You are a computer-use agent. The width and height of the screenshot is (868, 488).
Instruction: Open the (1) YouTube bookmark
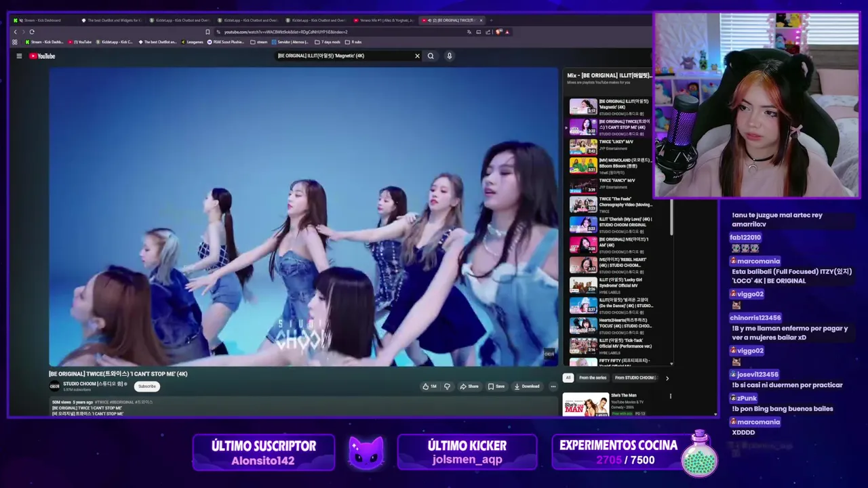[80, 42]
